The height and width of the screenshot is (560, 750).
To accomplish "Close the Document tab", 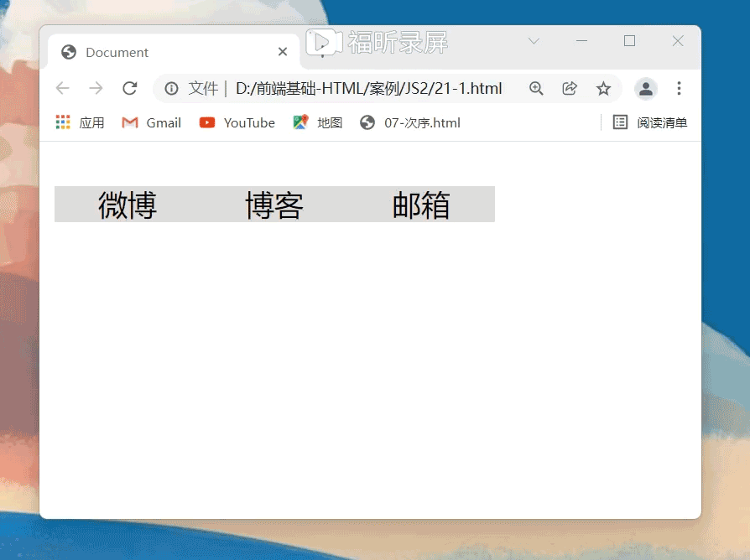I will [x=283, y=52].
